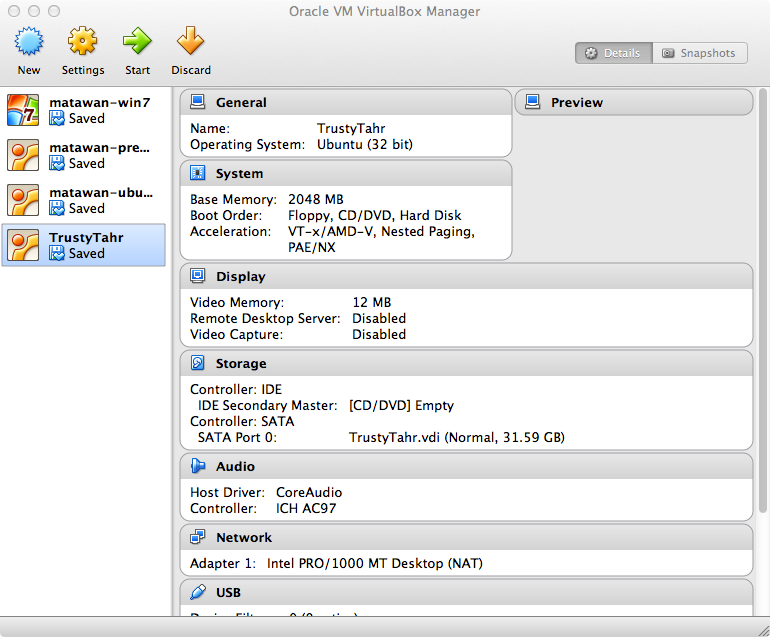This screenshot has width=770, height=637.
Task: Click the Floppy, CD/DVD, Hard Disk boot order
Action: point(375,216)
